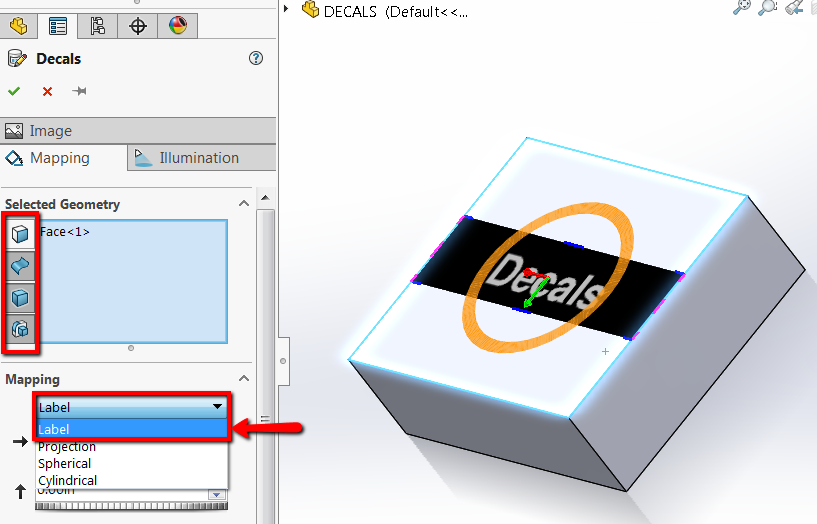Screen dimensions: 817x524
Task: Cancel decal with red X
Action: [x=47, y=92]
